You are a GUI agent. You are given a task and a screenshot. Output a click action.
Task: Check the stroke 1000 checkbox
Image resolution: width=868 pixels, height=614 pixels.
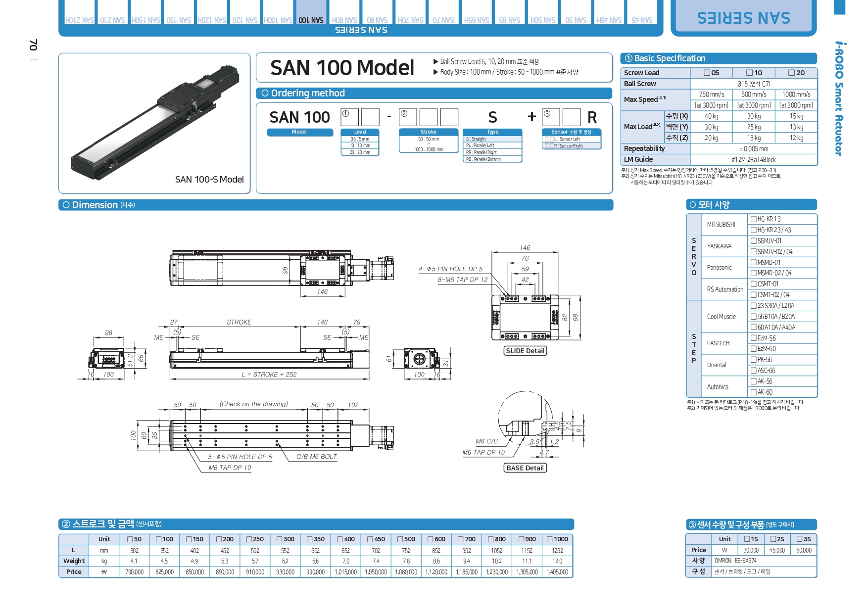tap(549, 539)
